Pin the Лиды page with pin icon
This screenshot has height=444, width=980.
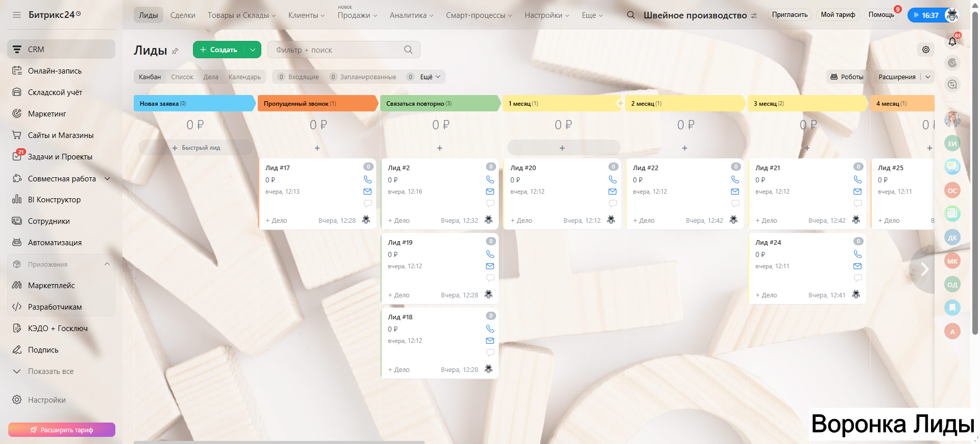[x=176, y=51]
